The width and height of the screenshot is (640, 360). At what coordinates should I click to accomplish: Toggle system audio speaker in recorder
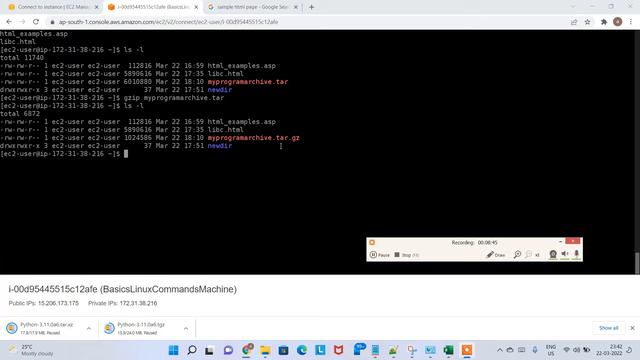pos(565,254)
